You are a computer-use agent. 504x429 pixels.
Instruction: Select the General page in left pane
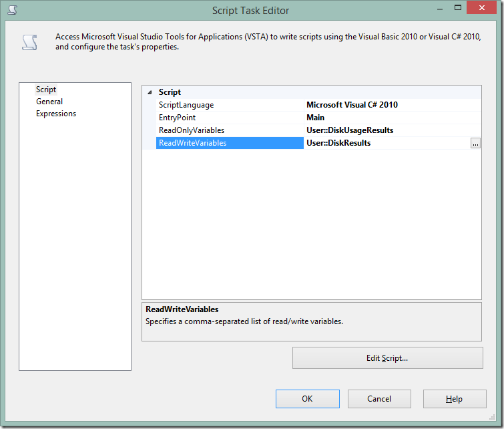pos(49,102)
